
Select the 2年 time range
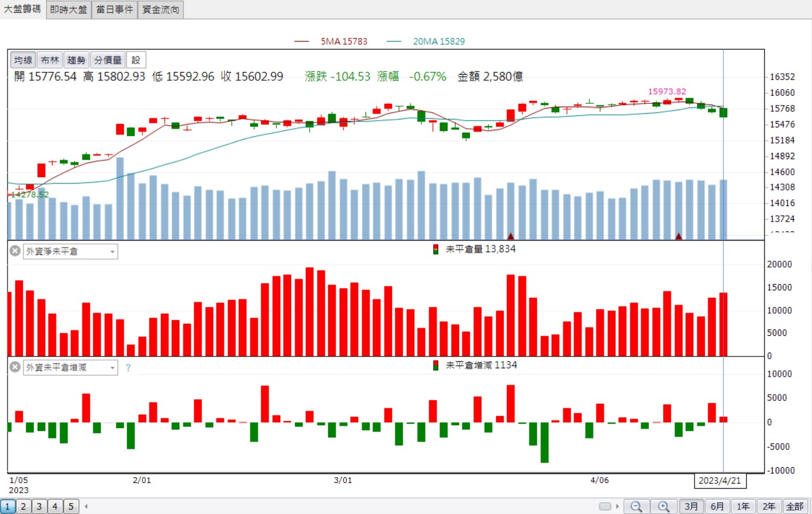(769, 507)
